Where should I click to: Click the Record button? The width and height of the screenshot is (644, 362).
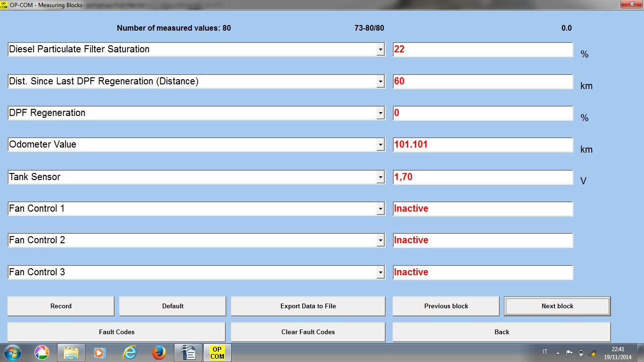[x=61, y=306]
